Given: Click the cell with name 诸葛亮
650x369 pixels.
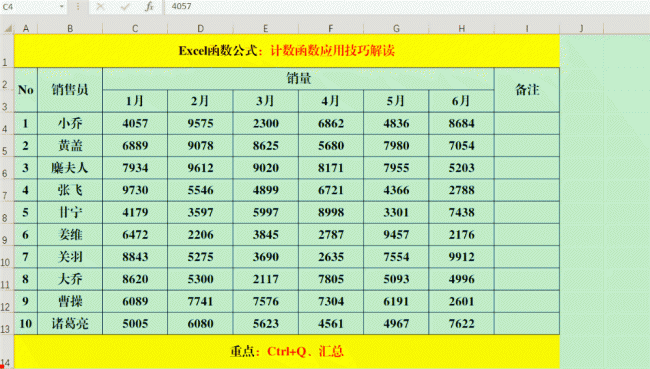Looking at the screenshot, I should pyautogui.click(x=70, y=324).
